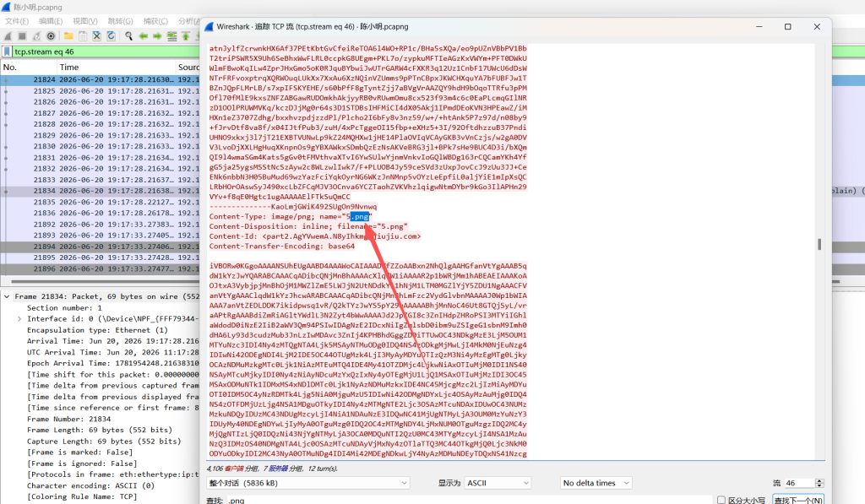This screenshot has width=865, height=504.
Task: Click the display filter bookmark icon
Action: pyautogui.click(x=7, y=51)
